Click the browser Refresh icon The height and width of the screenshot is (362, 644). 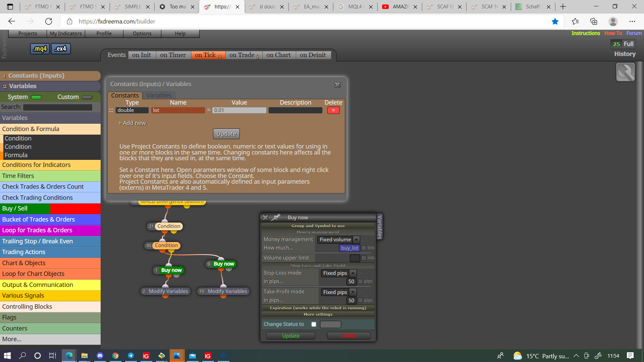coord(49,21)
